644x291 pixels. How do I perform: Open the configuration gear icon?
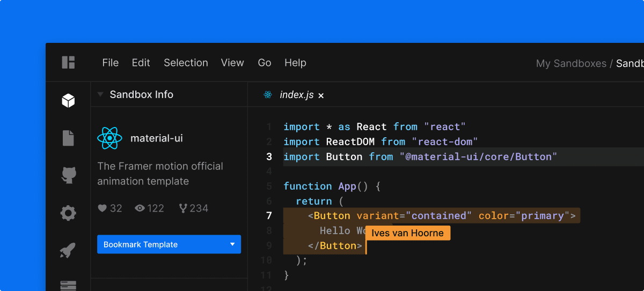(68, 213)
